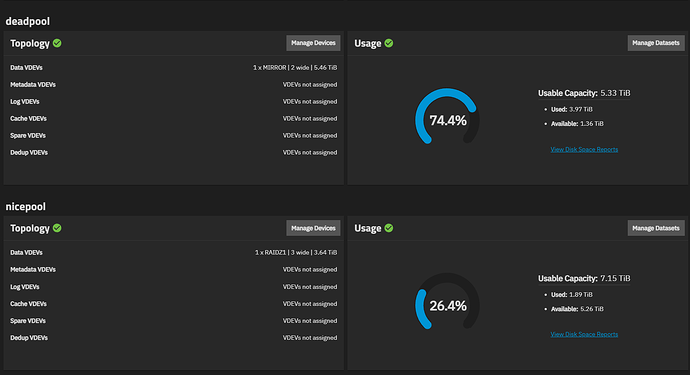
Task: Open Manage Devices for deadpool
Action: pos(313,43)
